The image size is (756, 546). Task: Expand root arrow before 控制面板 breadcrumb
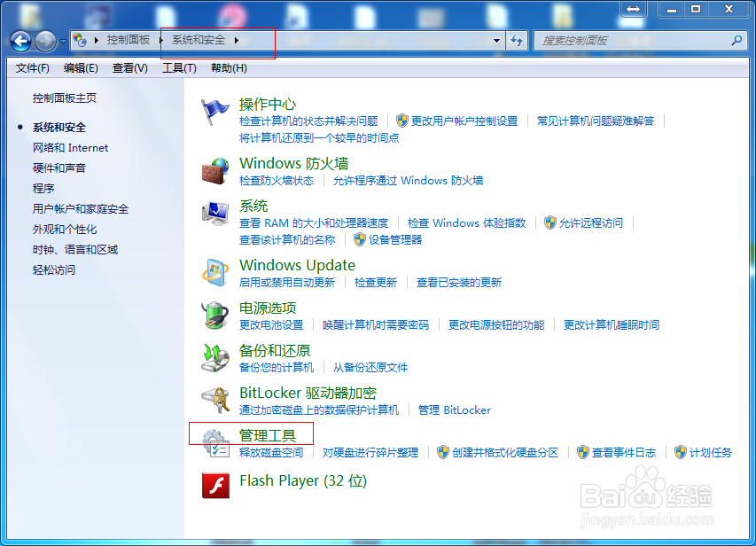pyautogui.click(x=97, y=41)
